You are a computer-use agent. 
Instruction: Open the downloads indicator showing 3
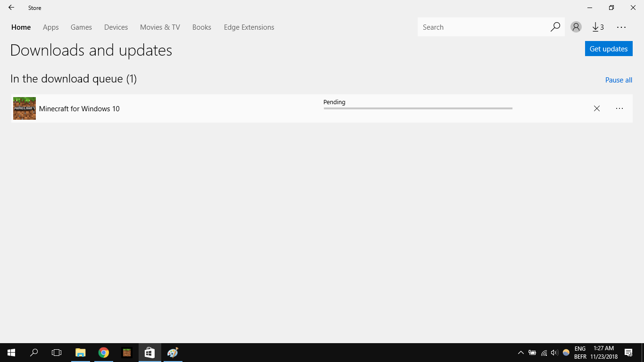tap(598, 27)
